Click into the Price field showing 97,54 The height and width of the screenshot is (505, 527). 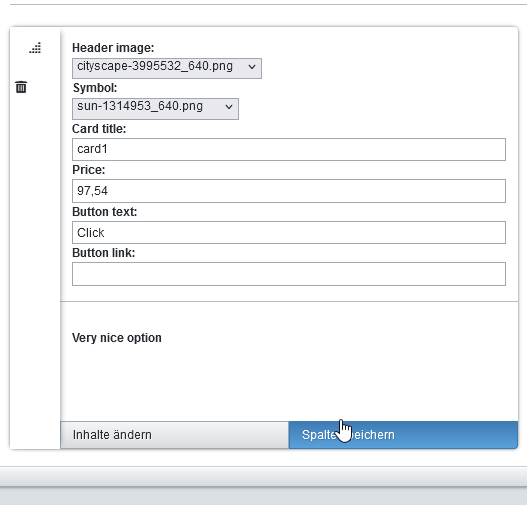pyautogui.click(x=289, y=191)
